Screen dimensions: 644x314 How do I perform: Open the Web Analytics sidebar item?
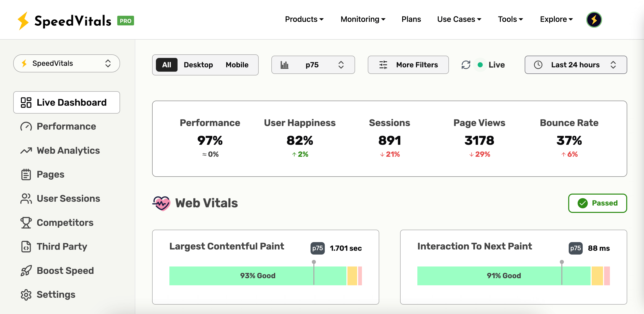click(68, 151)
